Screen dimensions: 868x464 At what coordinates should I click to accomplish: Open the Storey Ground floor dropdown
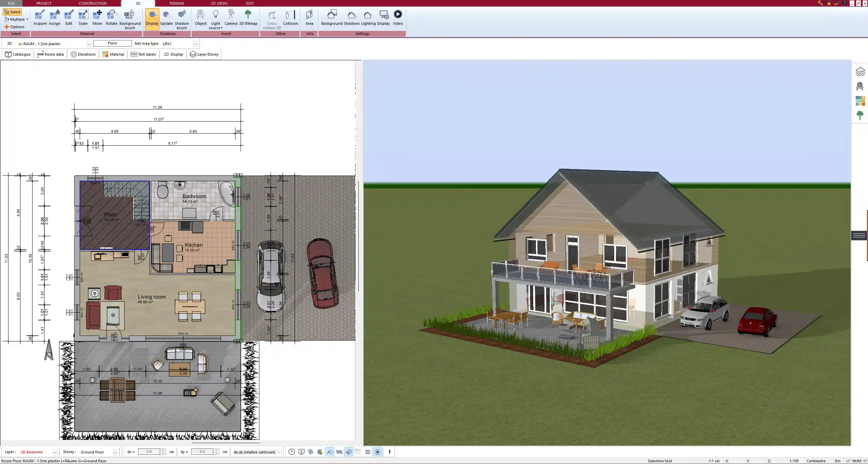(115, 452)
